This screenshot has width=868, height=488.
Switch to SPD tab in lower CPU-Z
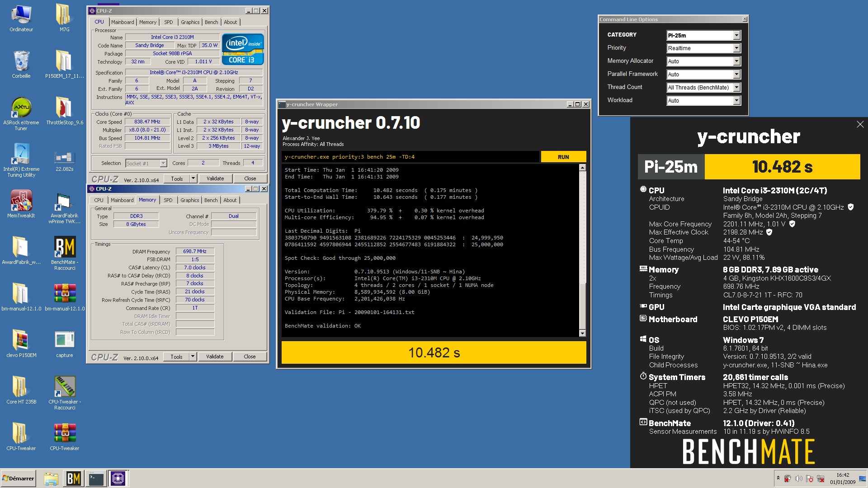click(x=168, y=200)
